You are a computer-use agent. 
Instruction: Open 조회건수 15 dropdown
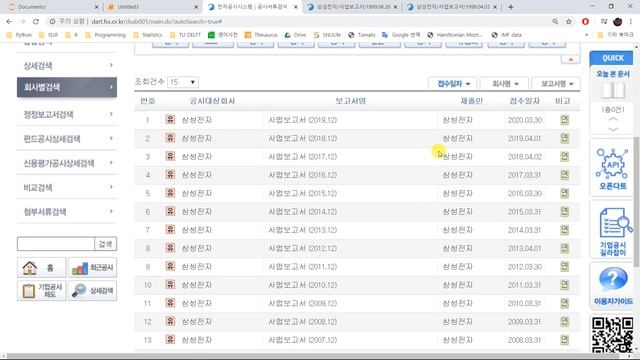[x=182, y=82]
